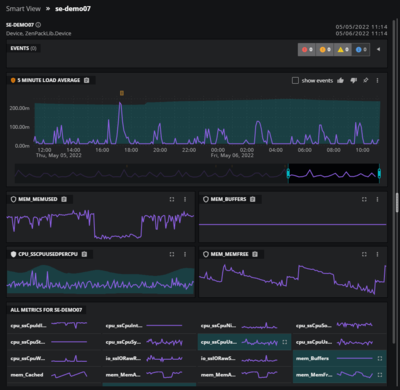The height and width of the screenshot is (390, 400).
Task: Click the clipboard icon beside MEM_MEMUSED
Action: click(x=64, y=199)
